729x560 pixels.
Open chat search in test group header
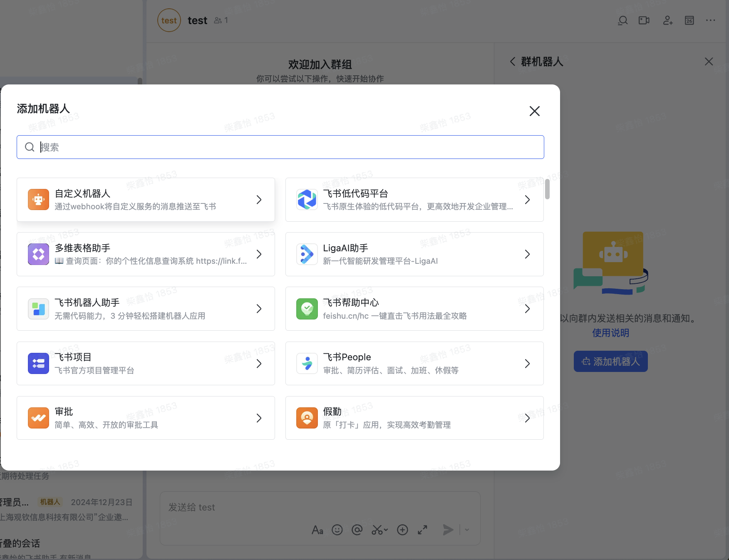click(x=622, y=20)
